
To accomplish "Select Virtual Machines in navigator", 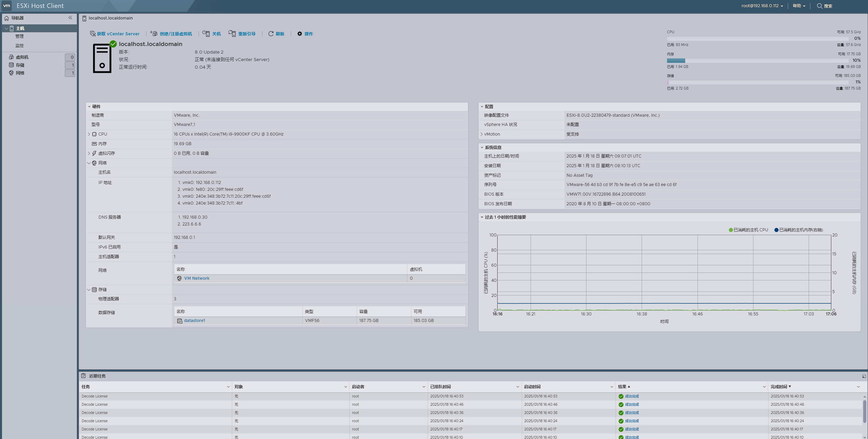I will coord(22,57).
